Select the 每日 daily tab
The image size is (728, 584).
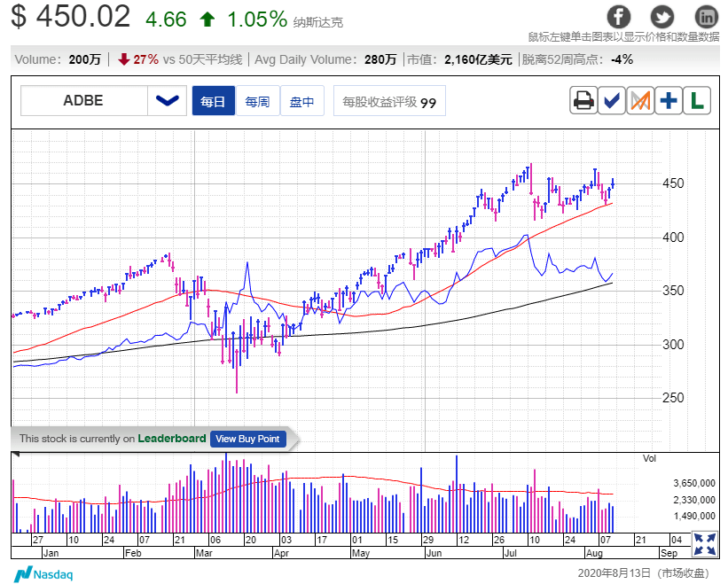[213, 100]
